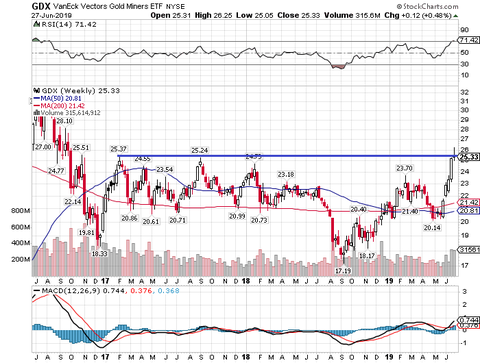The width and height of the screenshot is (480, 363).
Task: Click the GDX ticker symbol in title
Action: point(41,6)
